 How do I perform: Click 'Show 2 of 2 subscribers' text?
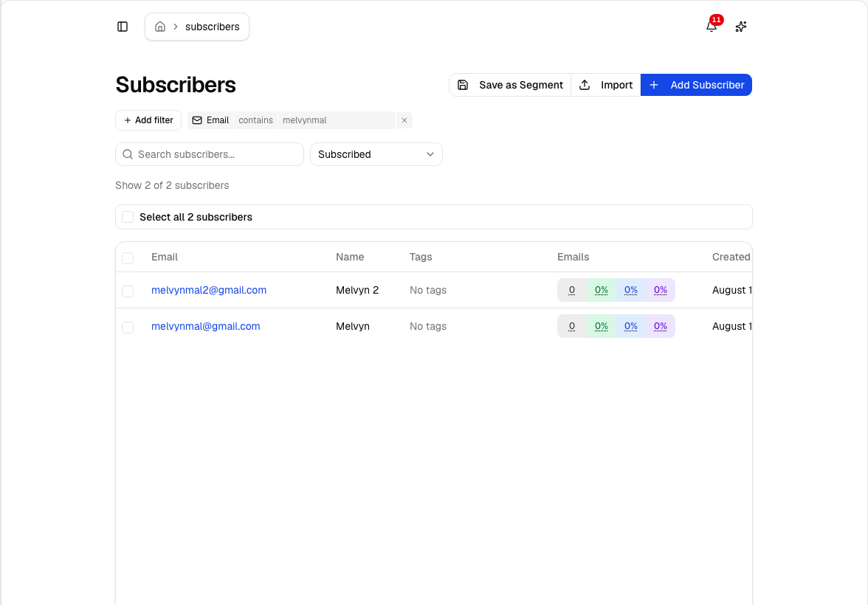click(172, 185)
